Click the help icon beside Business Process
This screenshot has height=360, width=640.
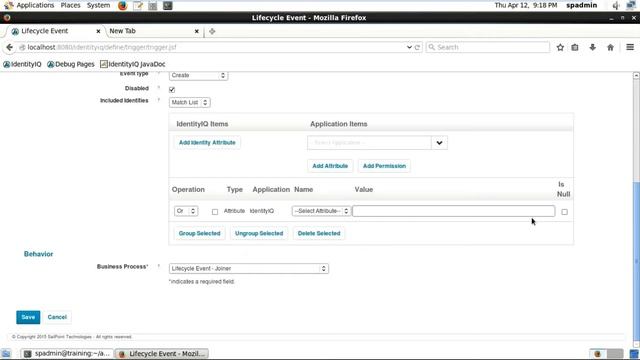pyautogui.click(x=158, y=267)
